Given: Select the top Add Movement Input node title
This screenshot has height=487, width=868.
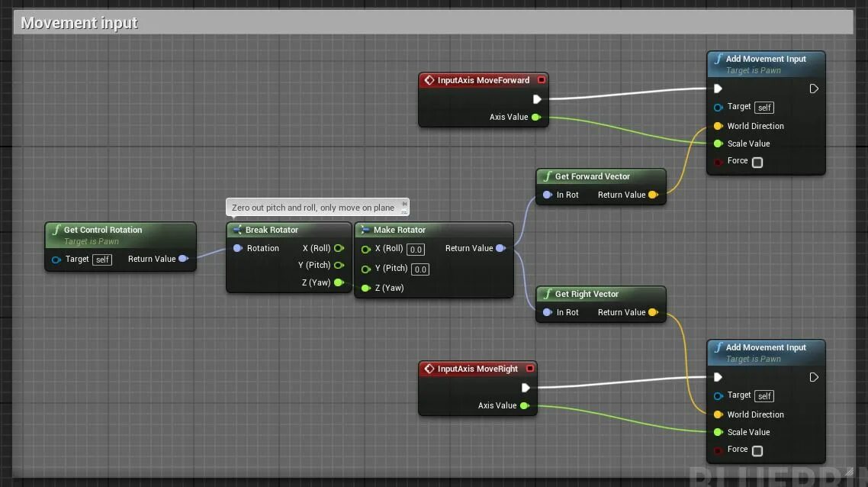Looking at the screenshot, I should pyautogui.click(x=766, y=59).
